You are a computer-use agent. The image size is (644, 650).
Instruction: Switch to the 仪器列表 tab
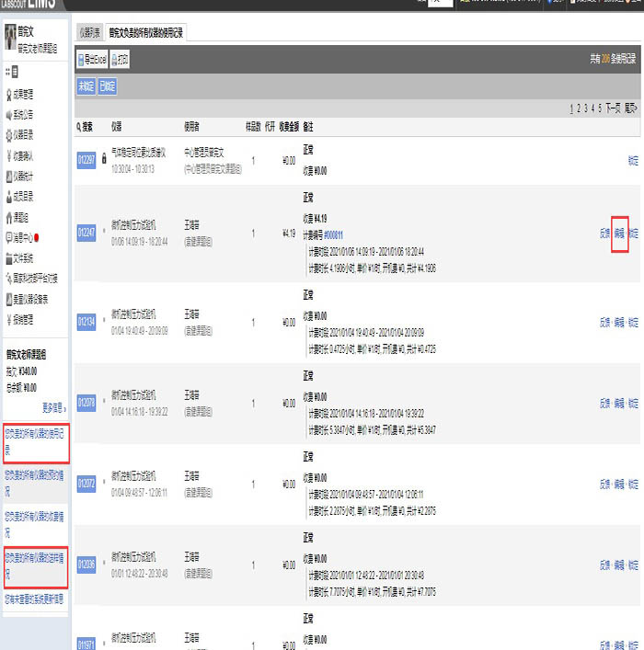click(89, 31)
